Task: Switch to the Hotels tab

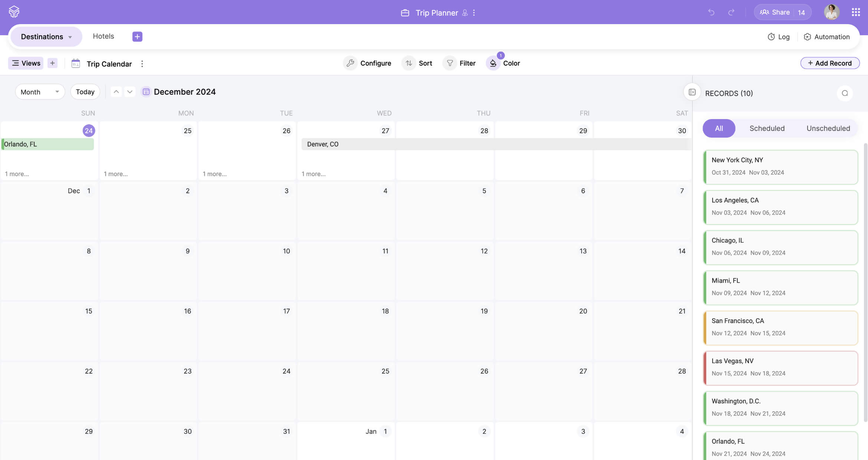Action: coord(103,36)
